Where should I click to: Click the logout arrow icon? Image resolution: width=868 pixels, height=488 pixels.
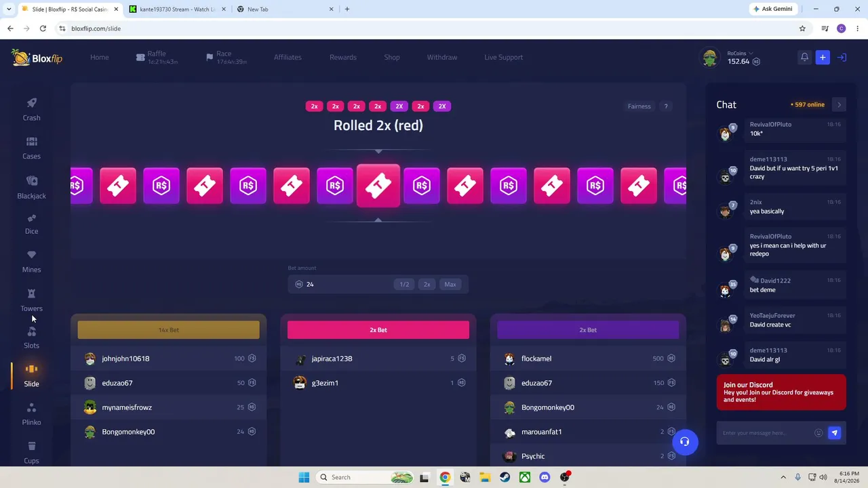pos(842,58)
